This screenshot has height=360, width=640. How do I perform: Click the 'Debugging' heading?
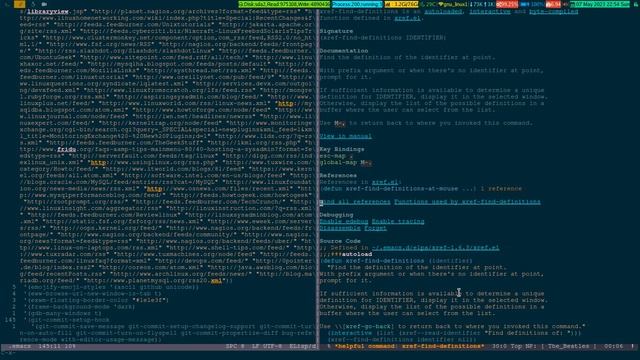[x=336, y=215]
